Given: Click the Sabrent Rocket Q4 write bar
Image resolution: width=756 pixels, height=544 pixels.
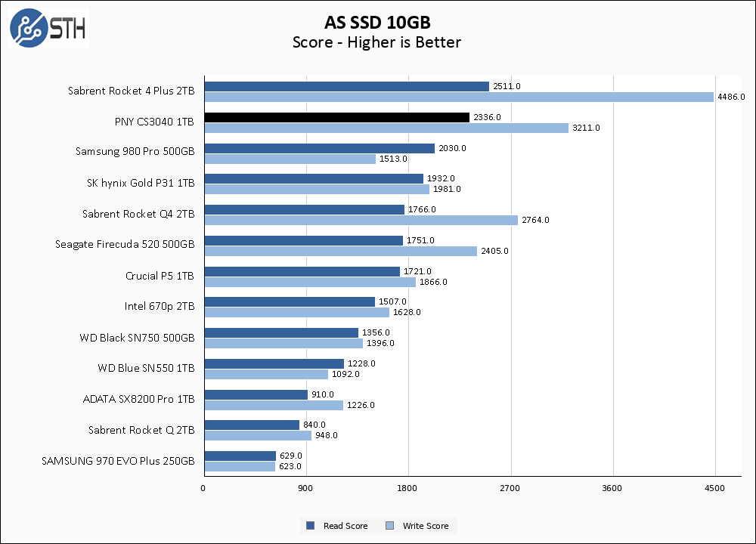Looking at the screenshot, I should [361, 220].
